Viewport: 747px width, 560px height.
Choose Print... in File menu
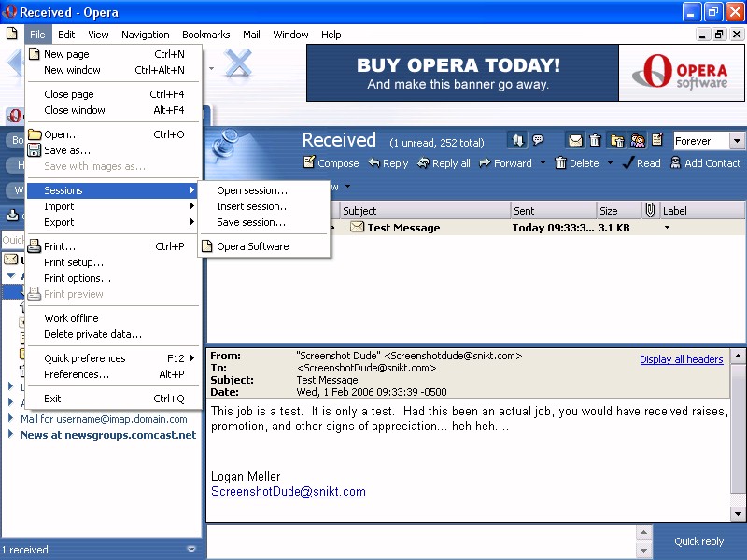coord(113,246)
